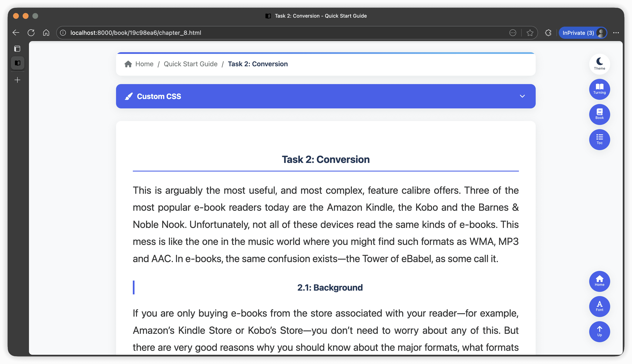
Task: Open the Book panel
Action: (599, 114)
